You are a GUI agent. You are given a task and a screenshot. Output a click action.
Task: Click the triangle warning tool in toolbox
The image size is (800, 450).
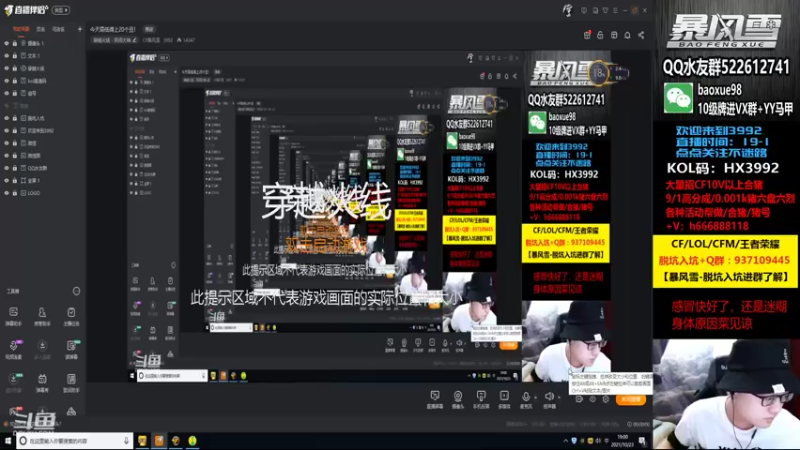[71, 411]
